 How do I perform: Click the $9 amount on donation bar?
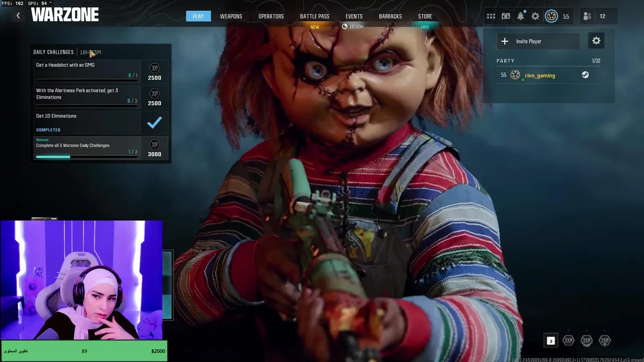[84, 351]
